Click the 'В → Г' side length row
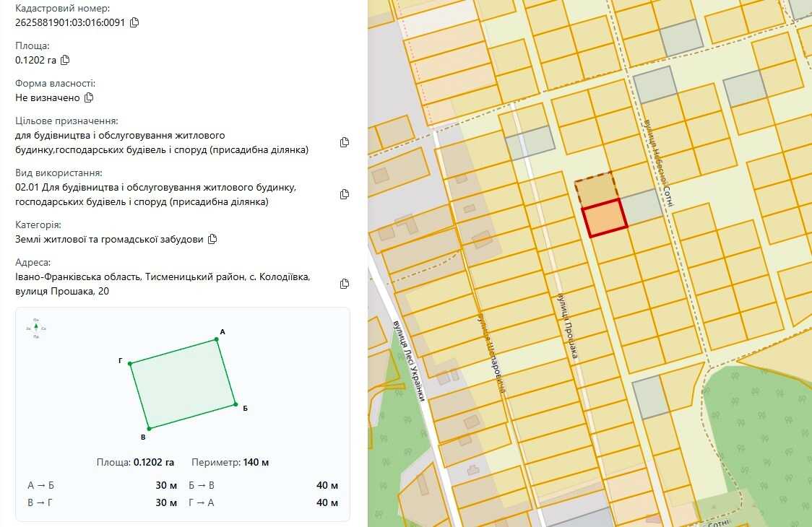This screenshot has height=527, width=812. [x=102, y=502]
